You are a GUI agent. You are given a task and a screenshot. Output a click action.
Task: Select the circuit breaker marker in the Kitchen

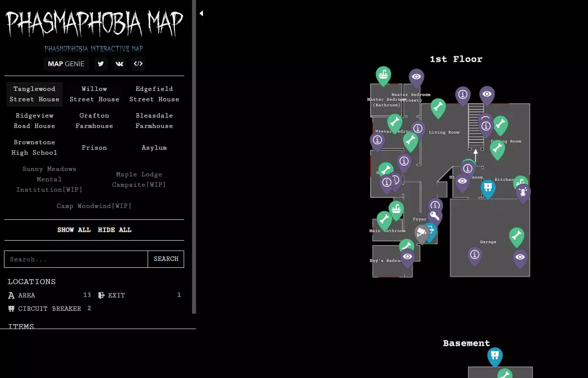coord(488,188)
